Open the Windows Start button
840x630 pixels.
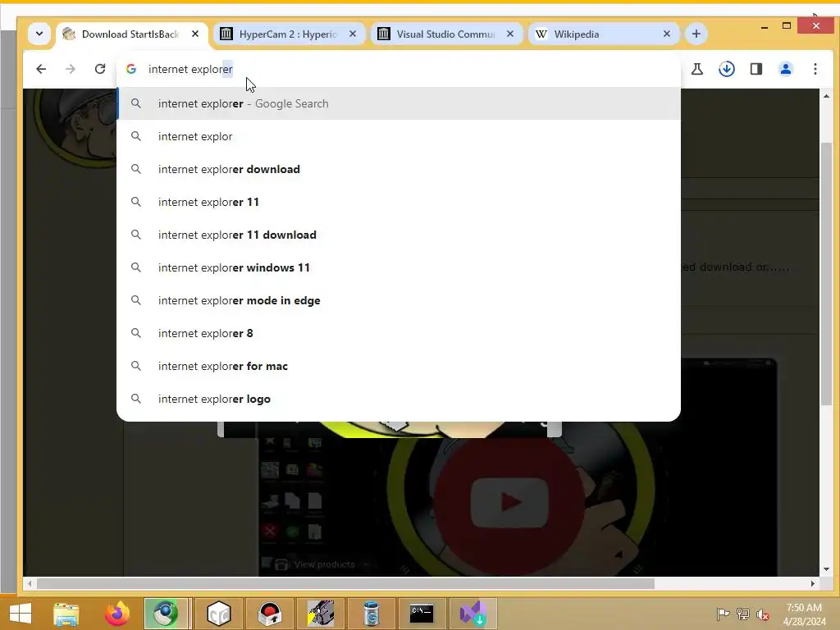(21, 613)
